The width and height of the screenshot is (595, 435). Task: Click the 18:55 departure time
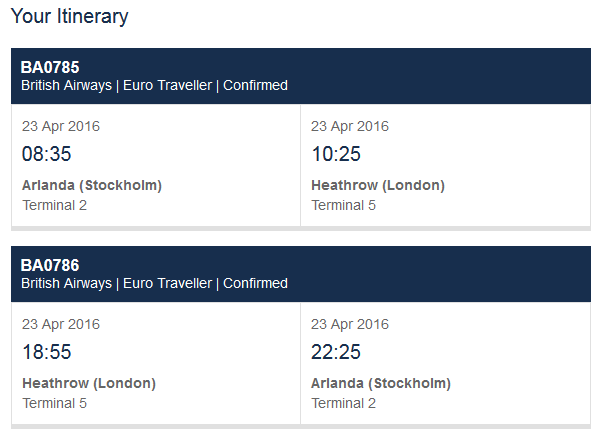tap(47, 352)
